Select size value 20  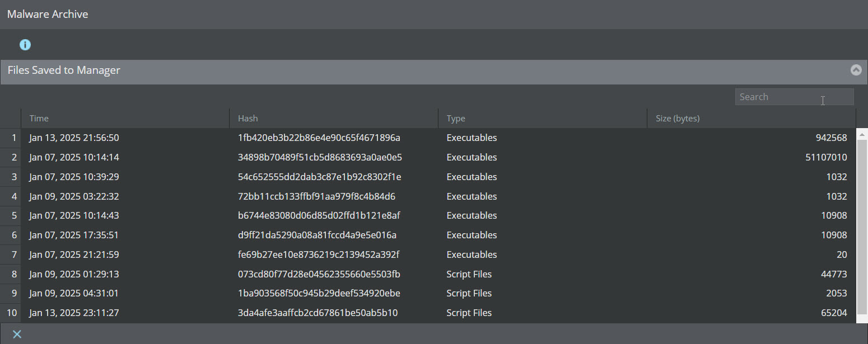pyautogui.click(x=842, y=255)
